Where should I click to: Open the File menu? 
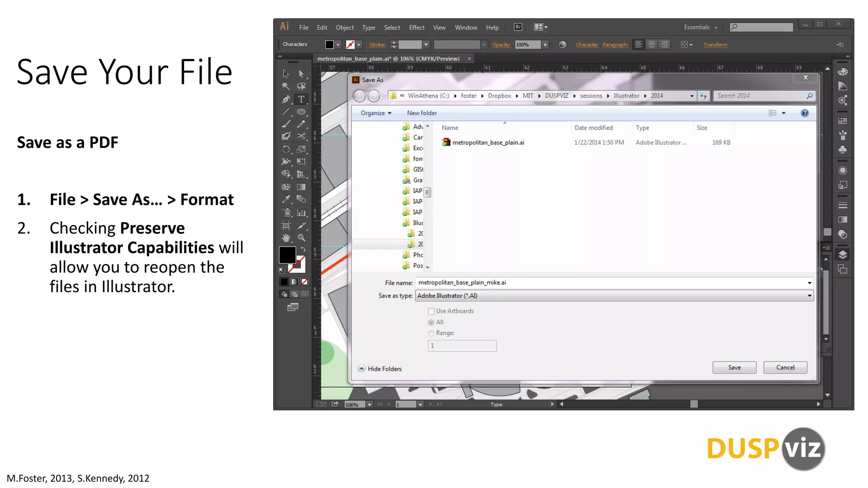point(303,28)
